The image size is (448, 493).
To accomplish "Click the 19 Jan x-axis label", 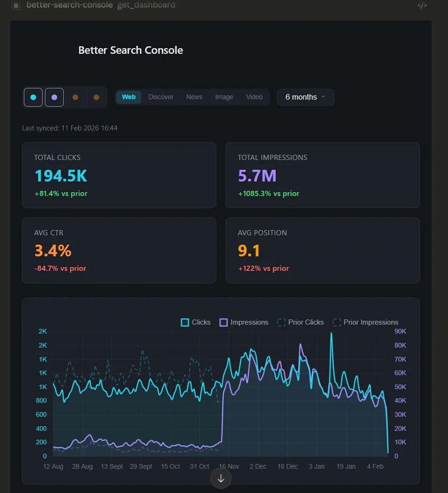I will tap(346, 466).
